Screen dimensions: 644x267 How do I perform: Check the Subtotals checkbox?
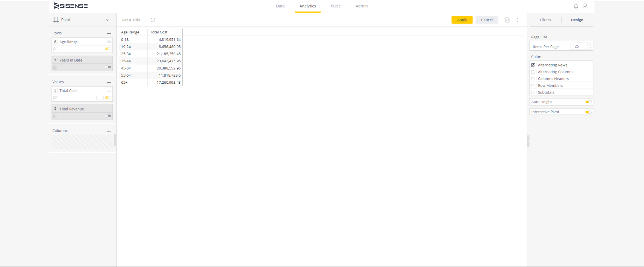(533, 93)
